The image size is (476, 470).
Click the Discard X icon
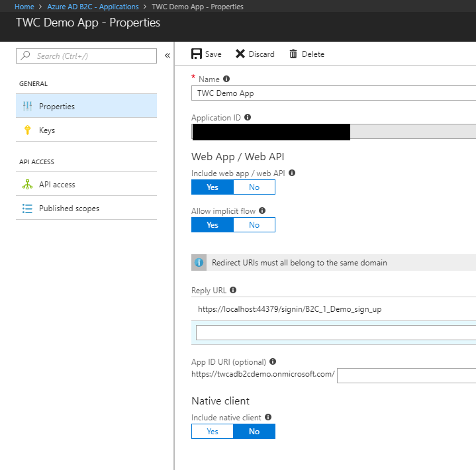pos(240,54)
